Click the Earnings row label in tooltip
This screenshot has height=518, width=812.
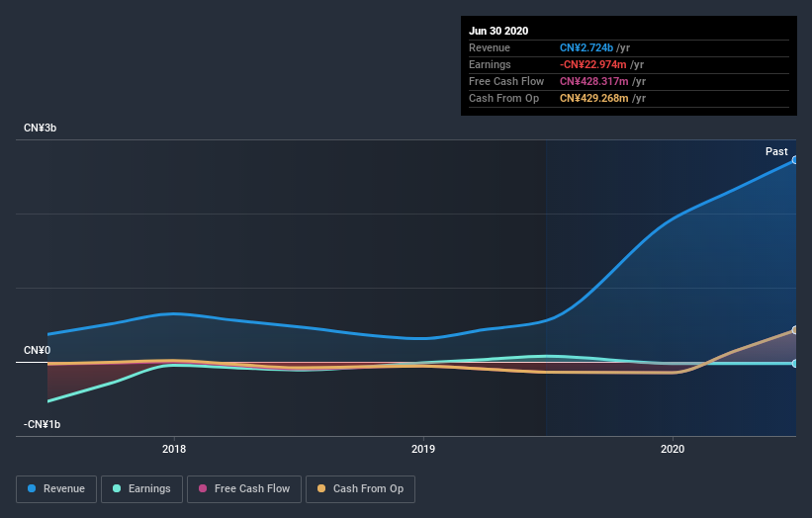click(490, 64)
